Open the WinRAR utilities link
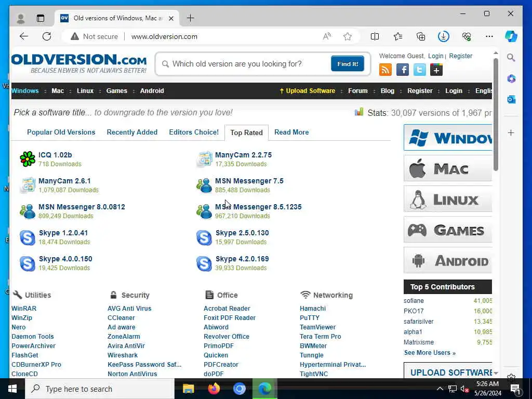 pos(24,309)
